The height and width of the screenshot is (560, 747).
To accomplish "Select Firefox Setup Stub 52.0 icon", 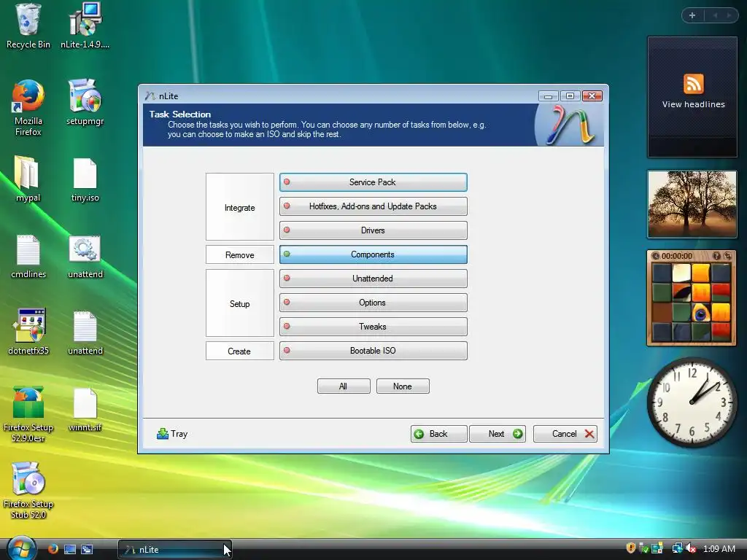I will click(x=28, y=491).
